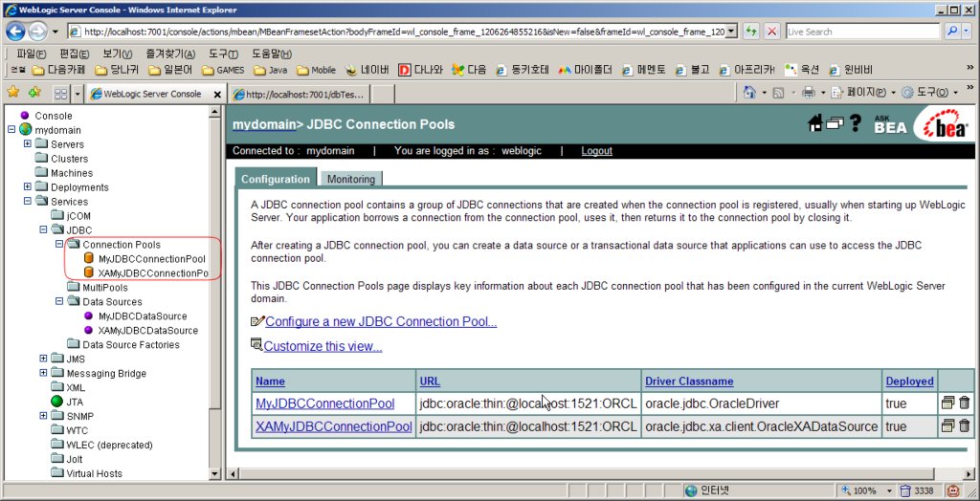Collapse the Connection Pools tree node
This screenshot has height=501, width=980.
pyautogui.click(x=58, y=244)
